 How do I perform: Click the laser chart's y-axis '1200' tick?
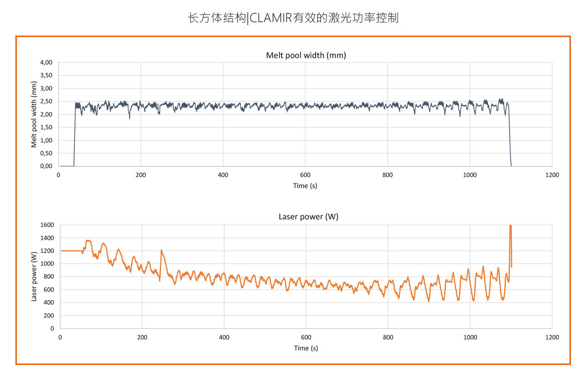(x=47, y=251)
